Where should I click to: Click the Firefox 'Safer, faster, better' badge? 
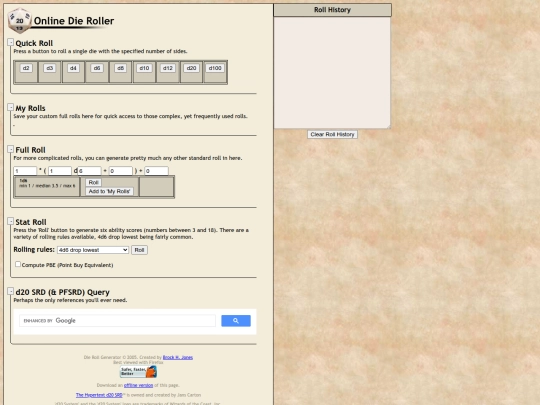pyautogui.click(x=138, y=372)
